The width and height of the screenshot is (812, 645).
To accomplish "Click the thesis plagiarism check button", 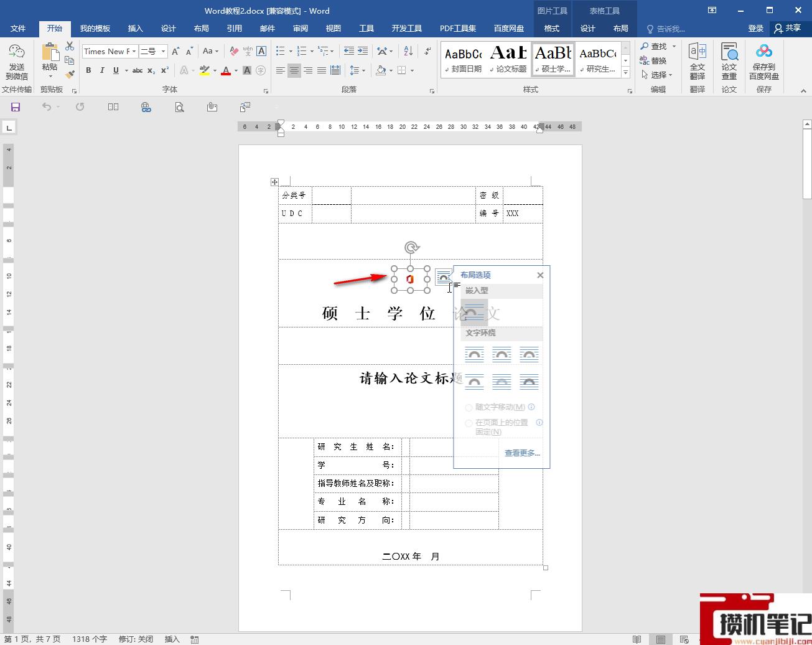I will coord(729,62).
